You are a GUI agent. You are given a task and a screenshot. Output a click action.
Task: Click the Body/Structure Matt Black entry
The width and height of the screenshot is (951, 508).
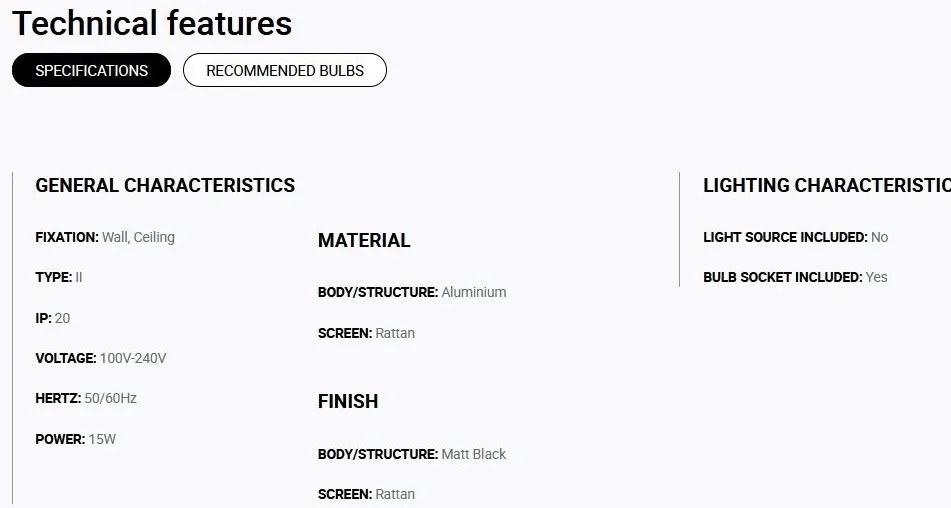[412, 454]
